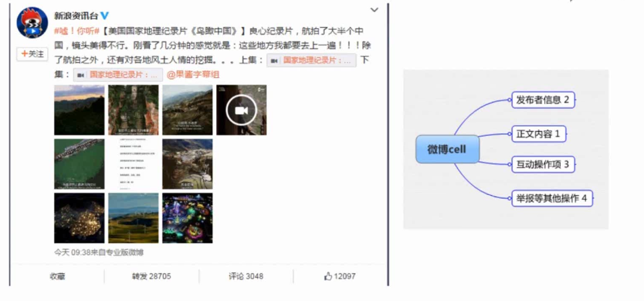Open the post options chevron menu
The width and height of the screenshot is (644, 301).
(x=374, y=10)
